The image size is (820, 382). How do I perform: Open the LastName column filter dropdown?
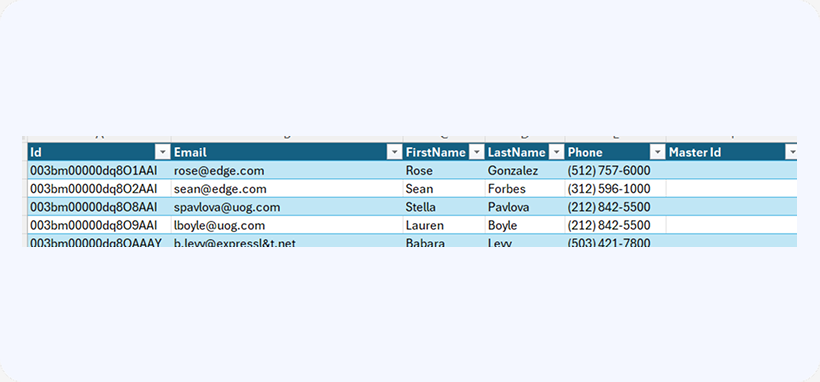(556, 152)
